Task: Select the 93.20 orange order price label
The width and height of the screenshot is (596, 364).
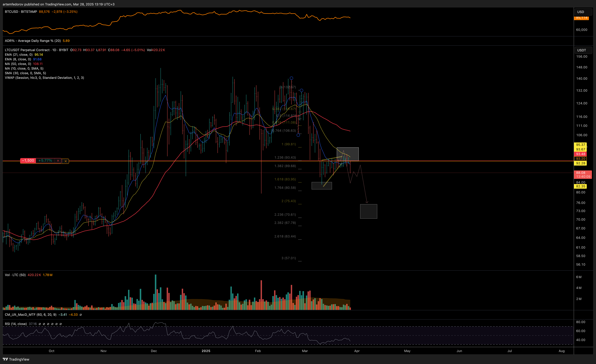Action: (581, 158)
